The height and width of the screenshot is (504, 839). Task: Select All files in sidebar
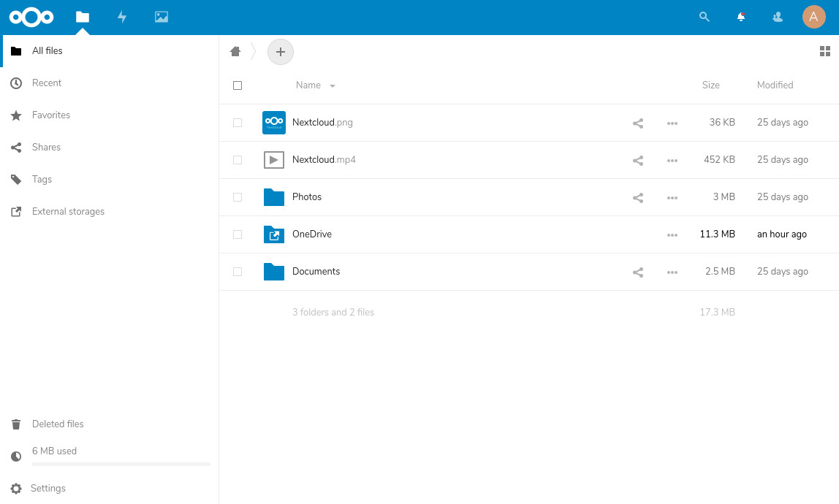pyautogui.click(x=110, y=51)
